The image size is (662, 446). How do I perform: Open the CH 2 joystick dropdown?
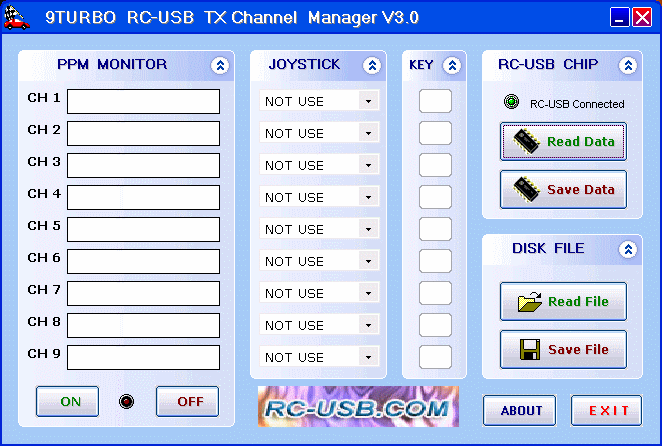pyautogui.click(x=369, y=133)
